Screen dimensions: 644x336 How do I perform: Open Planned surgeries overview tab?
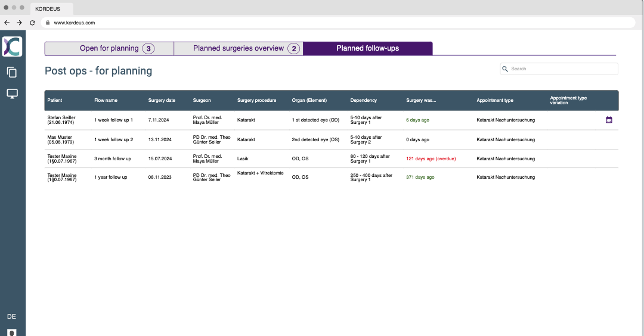click(x=239, y=48)
